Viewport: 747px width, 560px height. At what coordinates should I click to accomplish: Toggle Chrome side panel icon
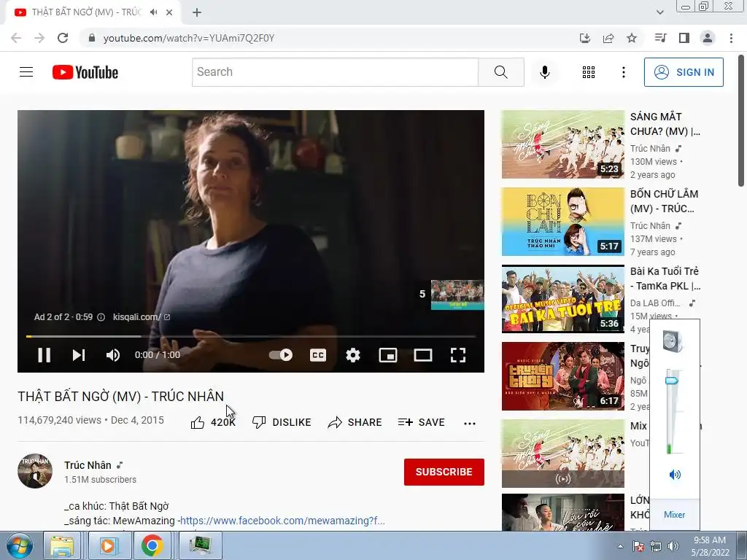pos(684,38)
